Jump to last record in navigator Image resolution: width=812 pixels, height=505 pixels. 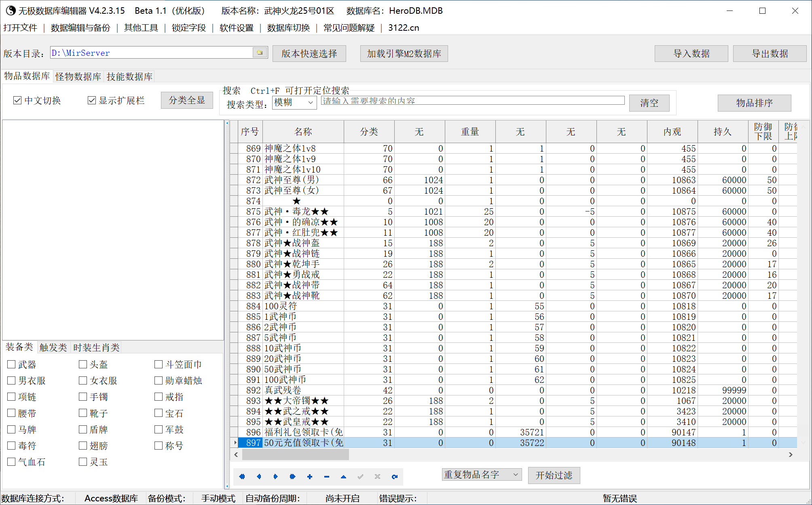point(293,477)
